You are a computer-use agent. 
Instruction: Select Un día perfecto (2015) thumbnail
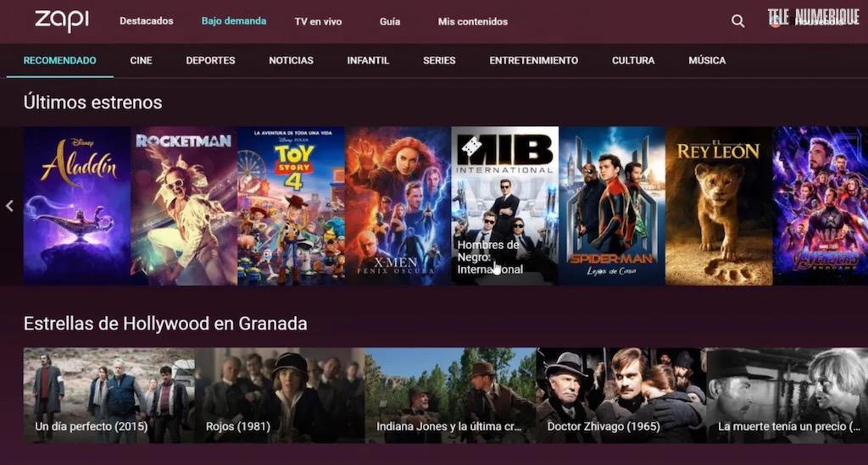[x=109, y=395]
